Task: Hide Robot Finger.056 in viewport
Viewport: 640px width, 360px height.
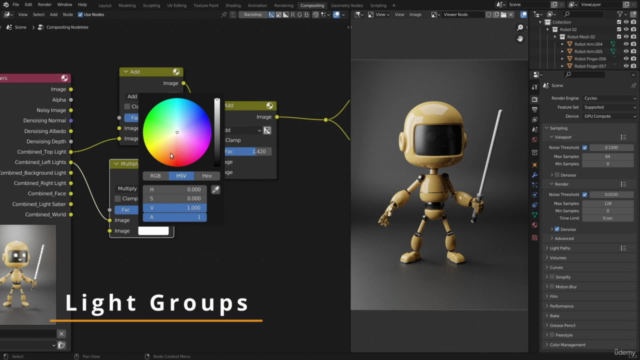Action: tap(626, 59)
